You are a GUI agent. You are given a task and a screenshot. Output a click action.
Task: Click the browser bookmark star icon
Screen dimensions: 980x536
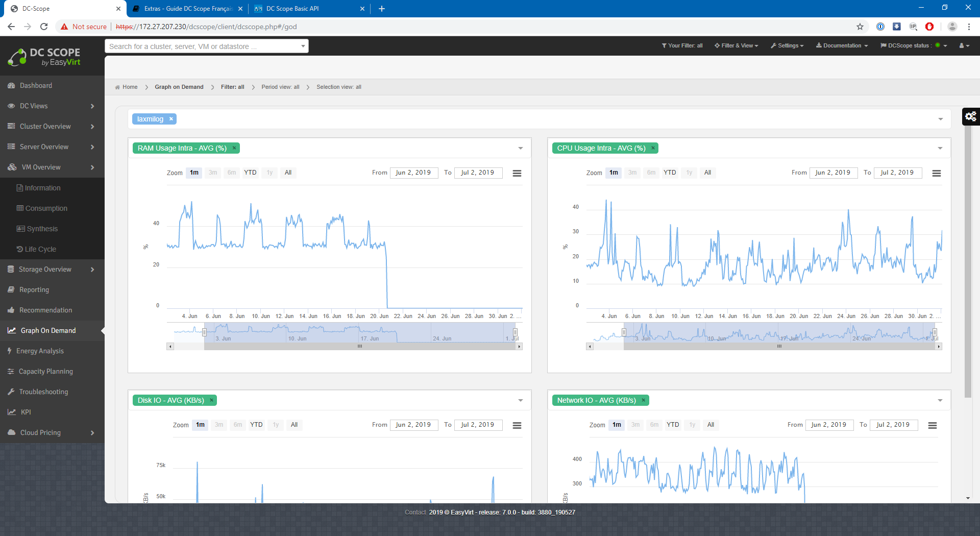[x=860, y=27]
